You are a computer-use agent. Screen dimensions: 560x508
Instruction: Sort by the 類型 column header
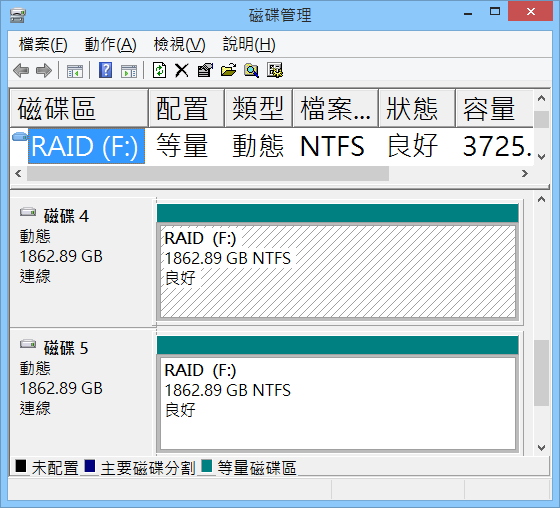pyautogui.click(x=258, y=108)
